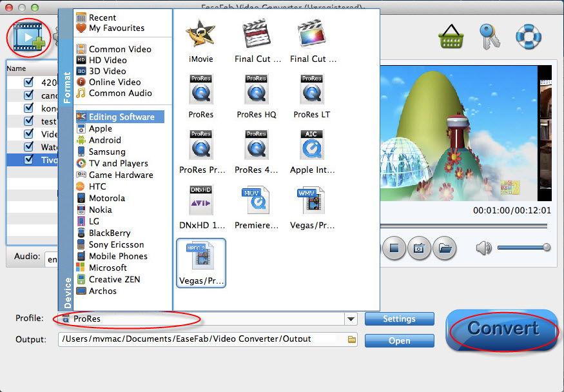Viewport: 564px width, 392px height.
Task: Choose the ProRes HQ preset
Action: coord(257,97)
